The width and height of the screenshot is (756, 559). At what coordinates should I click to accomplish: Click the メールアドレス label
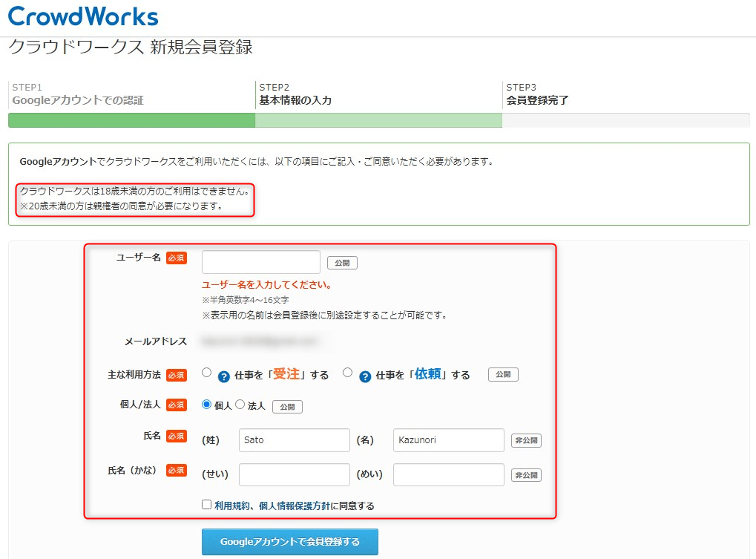[x=156, y=341]
